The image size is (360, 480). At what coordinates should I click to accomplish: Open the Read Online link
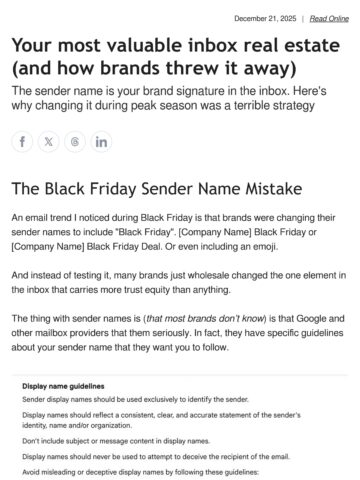click(x=329, y=19)
